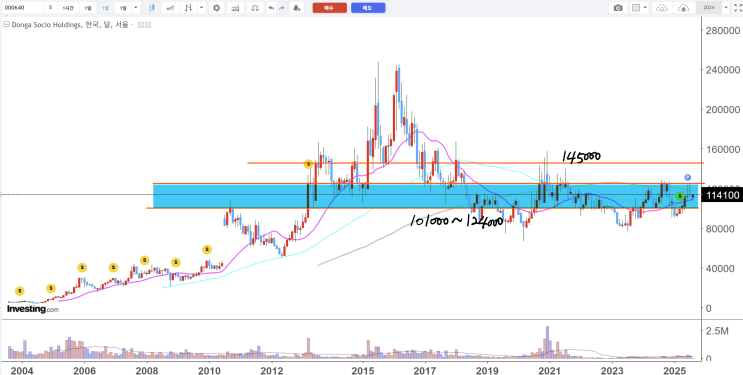
Task: Select the 1시간 interval tab
Action: point(68,8)
